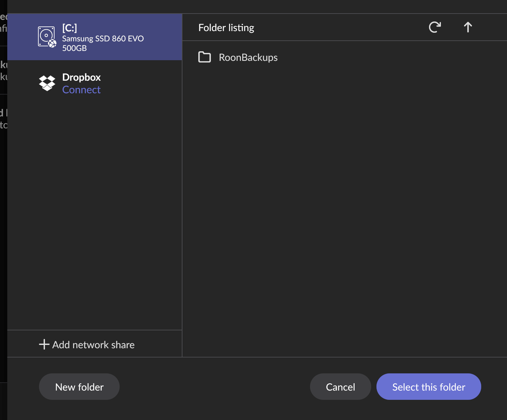Click the Samsung SSD 860 EVO text

[x=103, y=39]
